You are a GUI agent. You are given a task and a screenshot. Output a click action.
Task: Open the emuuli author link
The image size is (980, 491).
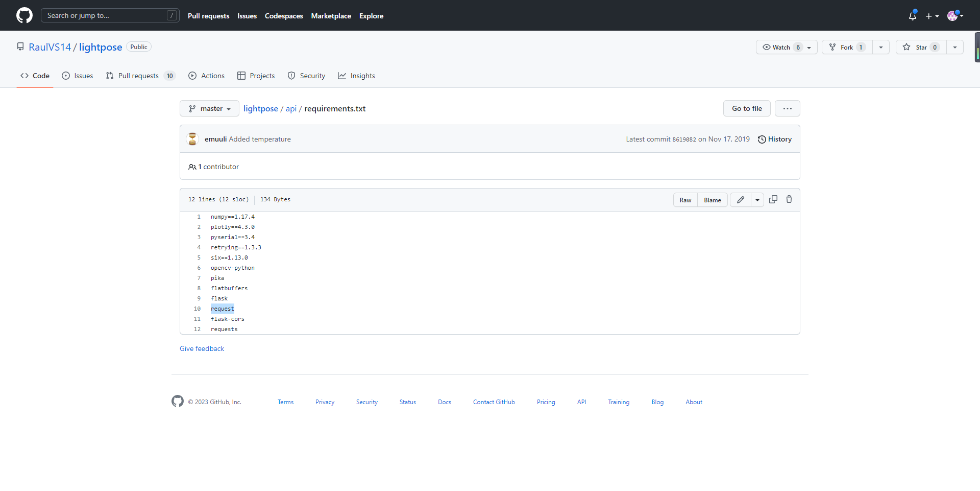click(215, 139)
